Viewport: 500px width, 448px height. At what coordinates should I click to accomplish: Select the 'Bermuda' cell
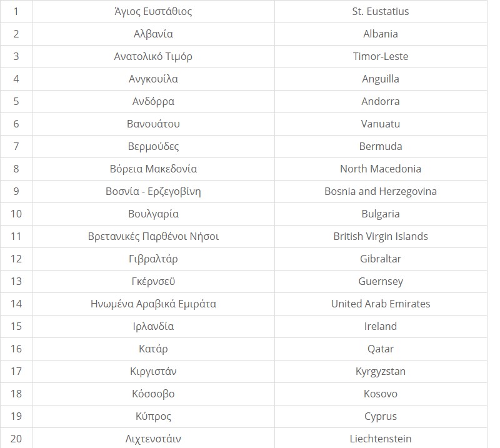pyautogui.click(x=380, y=146)
